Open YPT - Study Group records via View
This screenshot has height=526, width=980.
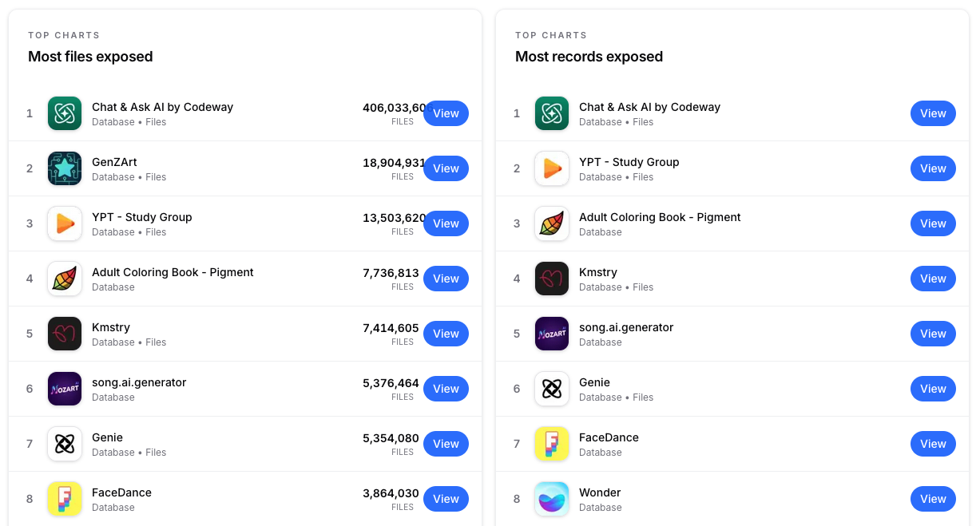click(933, 168)
